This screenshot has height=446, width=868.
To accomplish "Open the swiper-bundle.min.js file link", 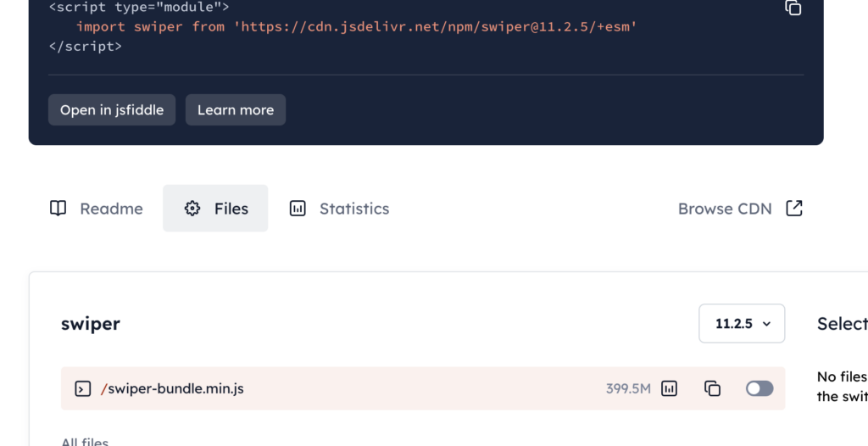I will coord(172,389).
